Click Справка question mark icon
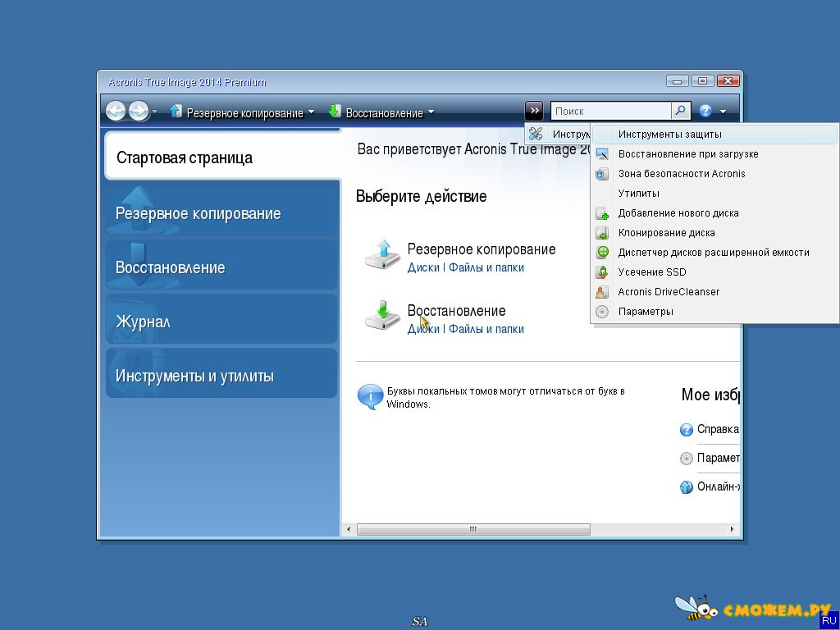 point(687,430)
